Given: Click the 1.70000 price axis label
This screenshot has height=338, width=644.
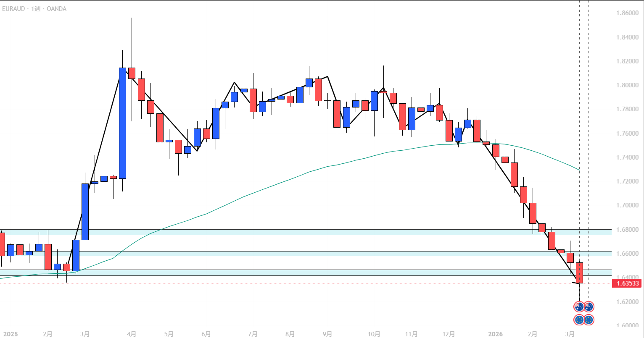Looking at the screenshot, I should coord(627,205).
